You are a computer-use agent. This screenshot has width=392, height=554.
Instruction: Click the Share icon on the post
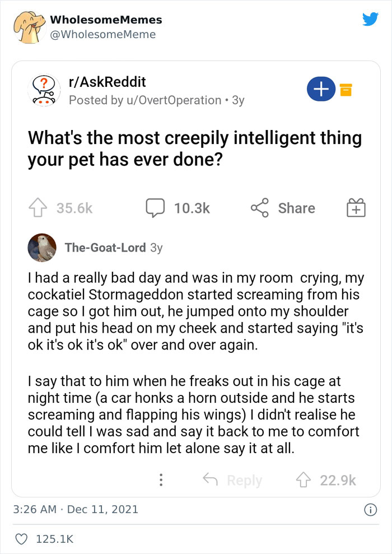click(259, 208)
